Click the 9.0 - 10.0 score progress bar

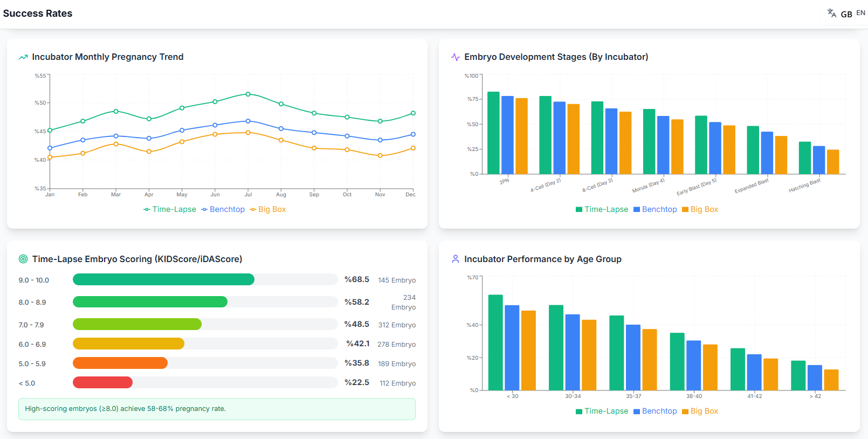tap(205, 279)
